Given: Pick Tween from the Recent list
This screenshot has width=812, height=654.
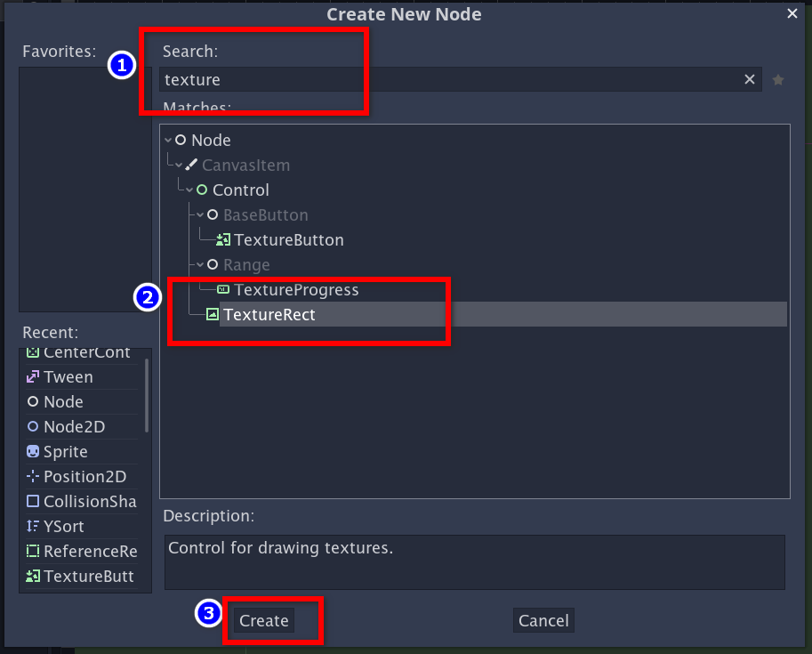Looking at the screenshot, I should [x=82, y=376].
